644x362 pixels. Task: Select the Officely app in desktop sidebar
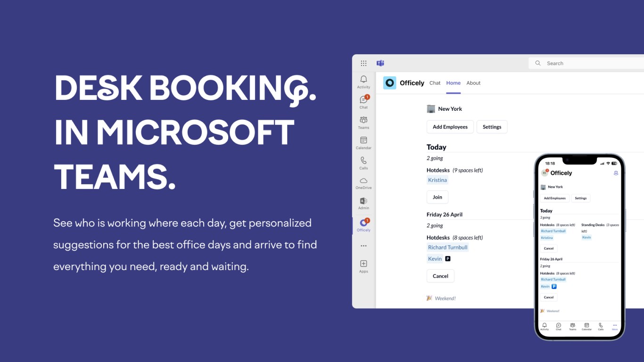[363, 225]
